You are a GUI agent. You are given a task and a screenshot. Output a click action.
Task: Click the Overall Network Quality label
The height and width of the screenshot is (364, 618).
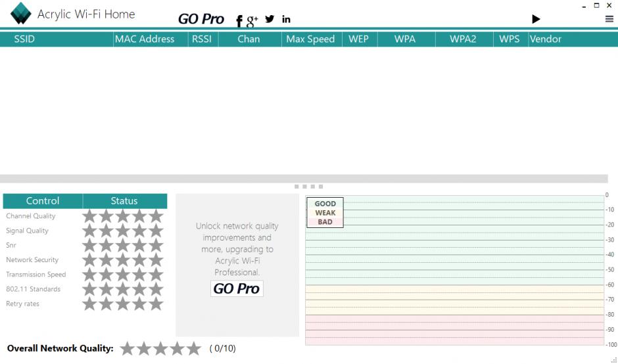pyautogui.click(x=60, y=348)
